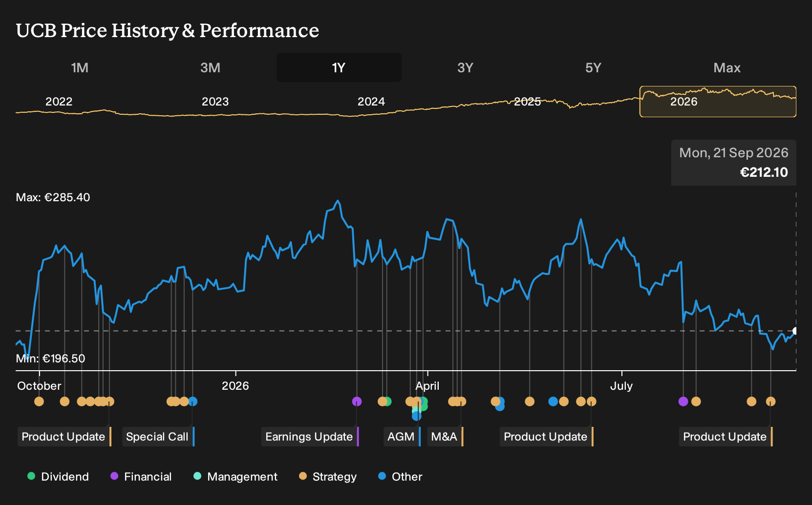
Task: Show the Max history range tab
Action: [727, 67]
